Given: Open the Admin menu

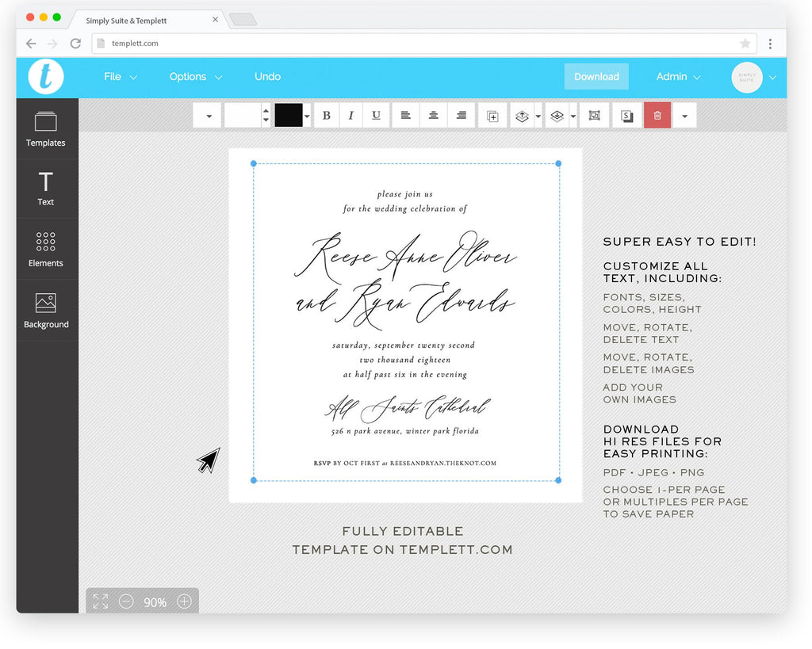Looking at the screenshot, I should [678, 77].
